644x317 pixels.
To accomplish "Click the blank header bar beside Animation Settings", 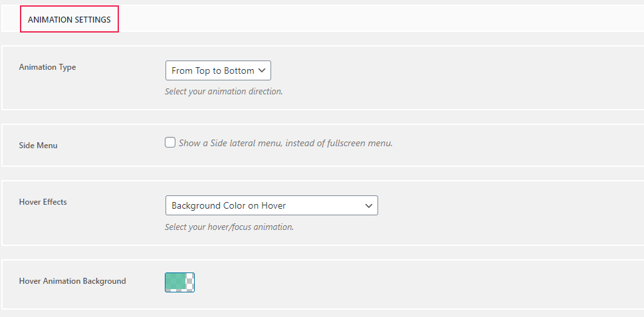I will [381, 19].
